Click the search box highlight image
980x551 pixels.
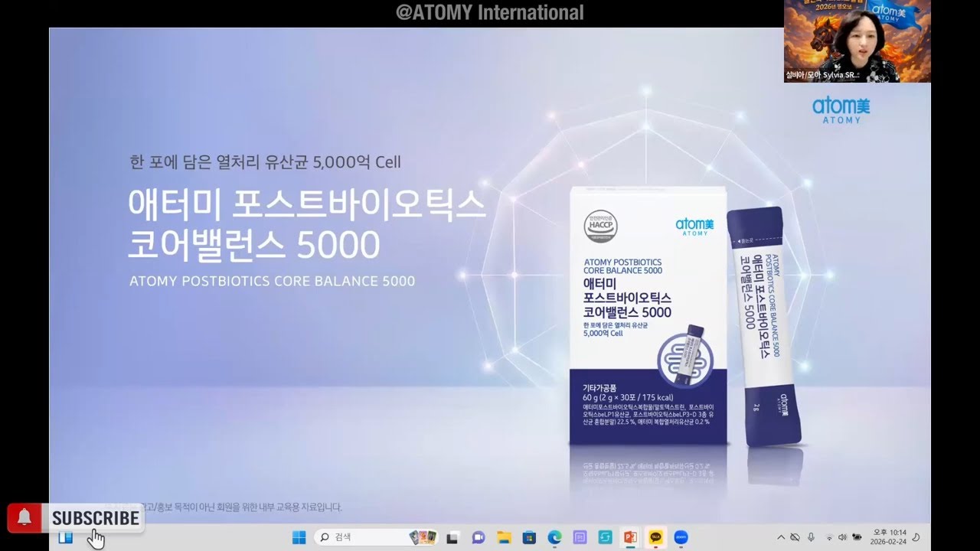[423, 537]
